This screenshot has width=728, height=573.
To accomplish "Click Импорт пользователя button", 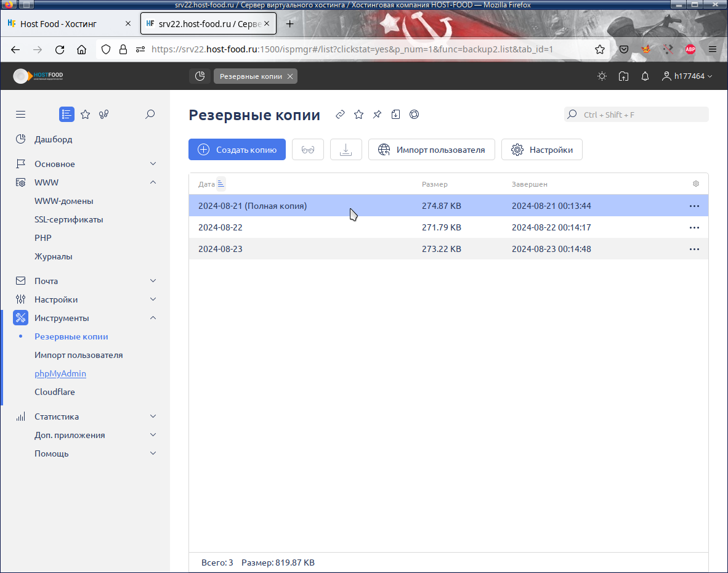I will (431, 150).
